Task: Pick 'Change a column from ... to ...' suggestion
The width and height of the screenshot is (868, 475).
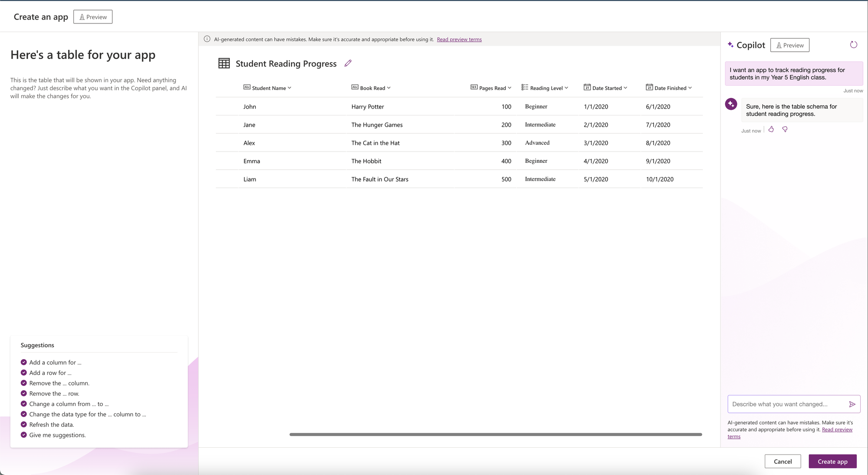Action: pyautogui.click(x=69, y=404)
